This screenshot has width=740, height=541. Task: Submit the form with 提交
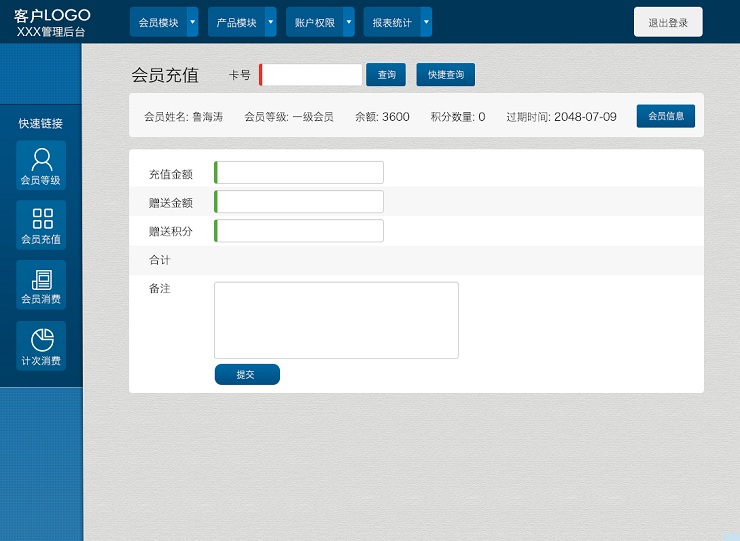point(247,374)
